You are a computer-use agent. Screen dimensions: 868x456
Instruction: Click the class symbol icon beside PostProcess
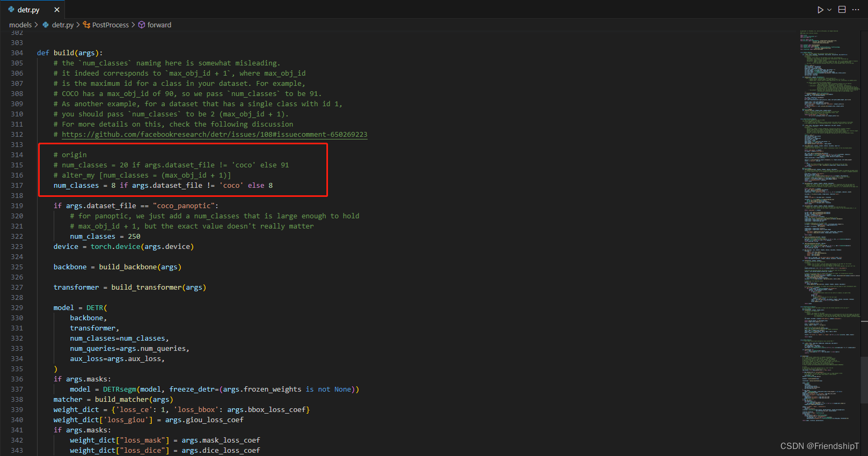pos(86,25)
